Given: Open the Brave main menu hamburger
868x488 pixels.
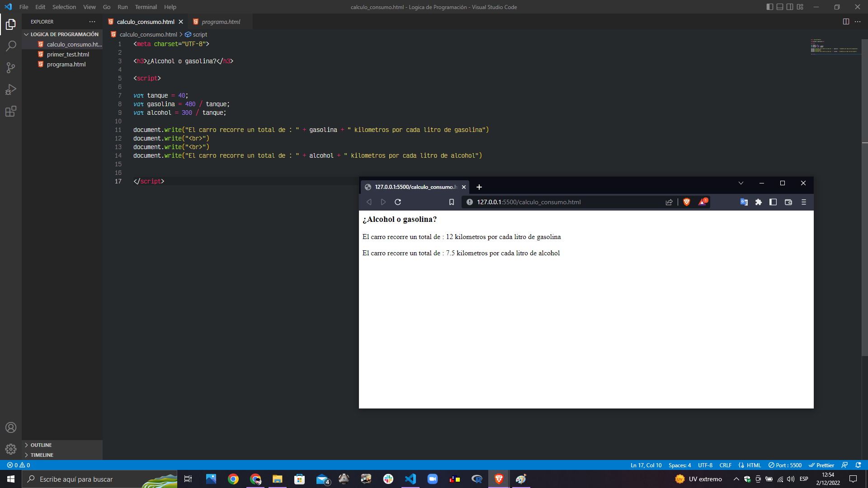Looking at the screenshot, I should coord(804,202).
